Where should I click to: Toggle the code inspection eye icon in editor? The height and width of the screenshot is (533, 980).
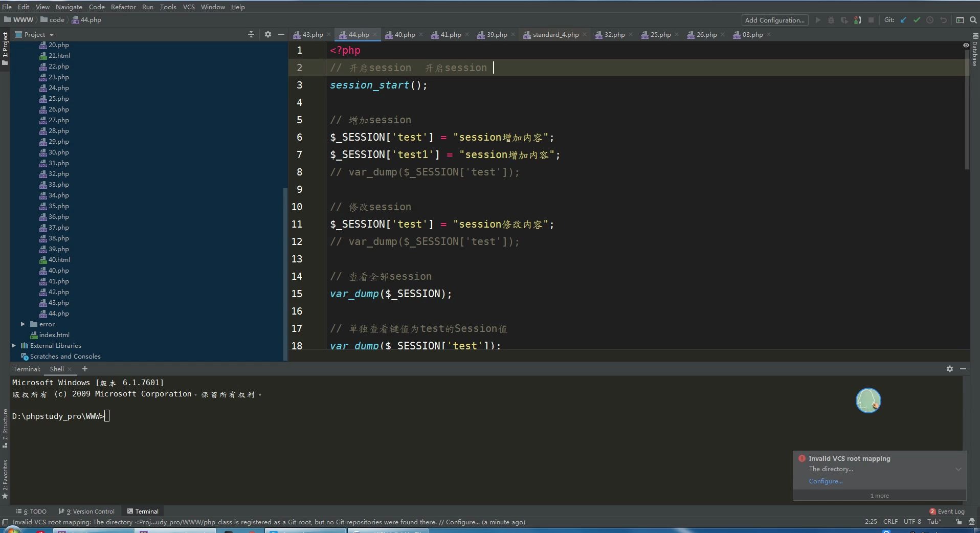pos(965,46)
